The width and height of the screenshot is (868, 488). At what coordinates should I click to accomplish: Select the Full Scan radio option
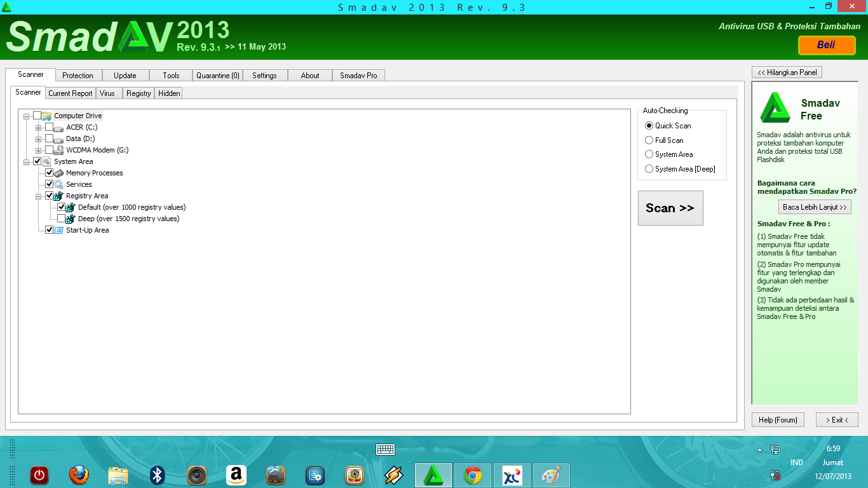coord(649,140)
